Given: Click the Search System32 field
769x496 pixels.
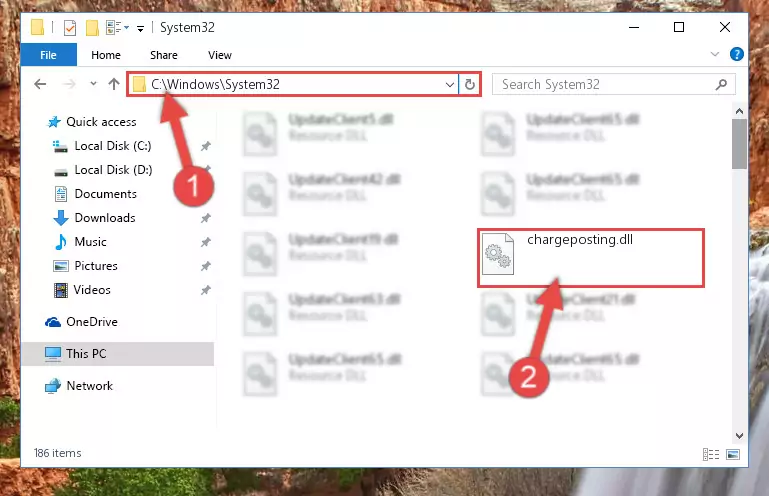Looking at the screenshot, I should [605, 84].
